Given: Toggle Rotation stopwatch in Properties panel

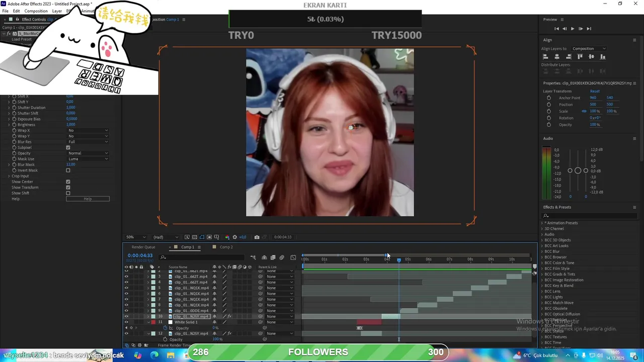Looking at the screenshot, I should pyautogui.click(x=548, y=118).
